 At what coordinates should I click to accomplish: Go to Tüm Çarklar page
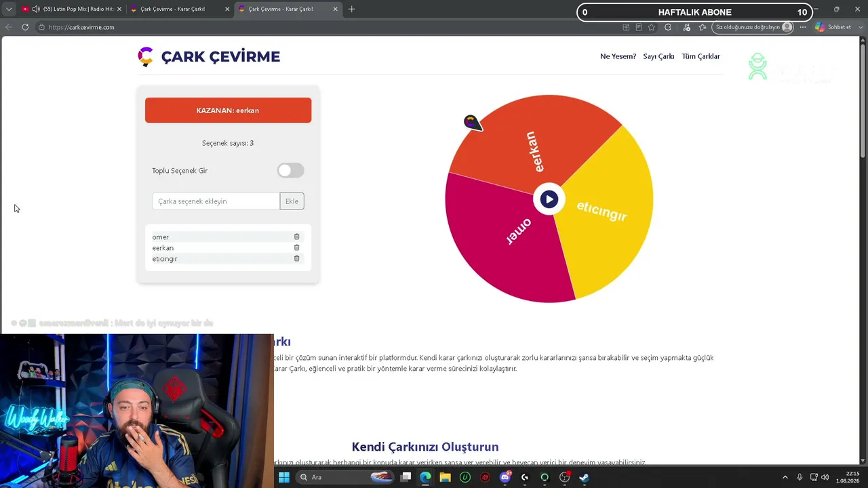[x=701, y=56]
